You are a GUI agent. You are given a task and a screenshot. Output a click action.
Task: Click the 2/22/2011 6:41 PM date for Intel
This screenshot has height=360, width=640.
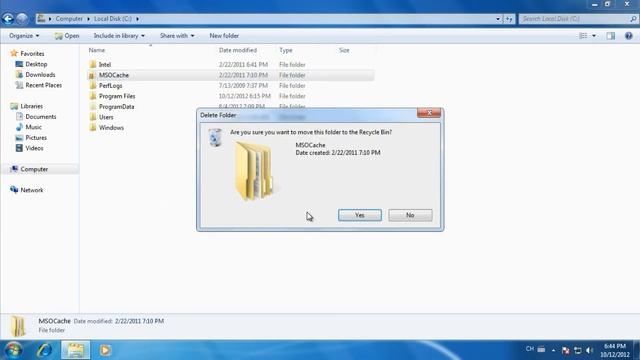(243, 64)
